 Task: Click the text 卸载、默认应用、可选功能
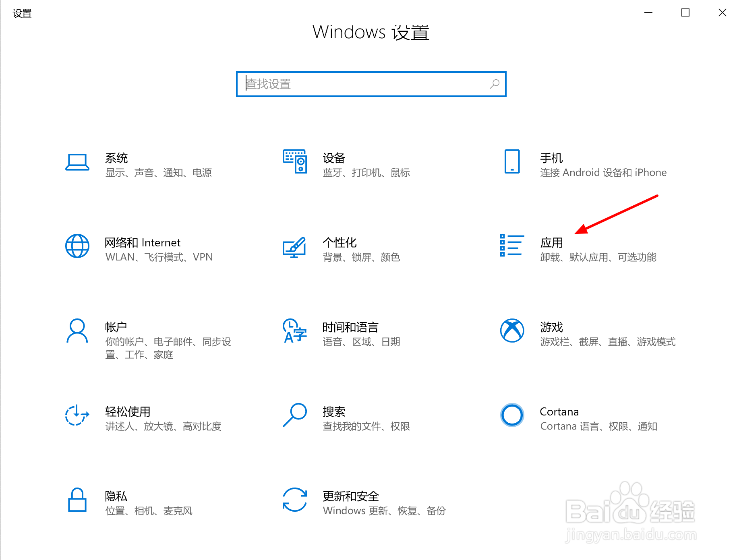(x=598, y=257)
